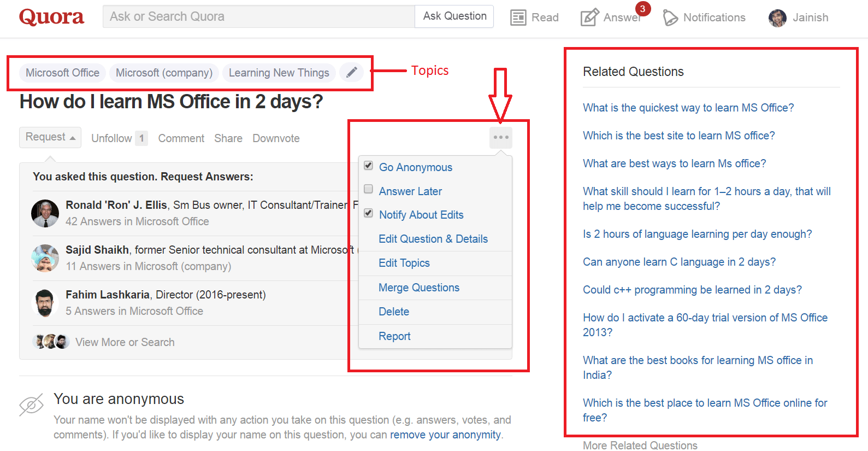Click the 'remove your anonymity' link
This screenshot has width=868, height=451.
coord(445,435)
